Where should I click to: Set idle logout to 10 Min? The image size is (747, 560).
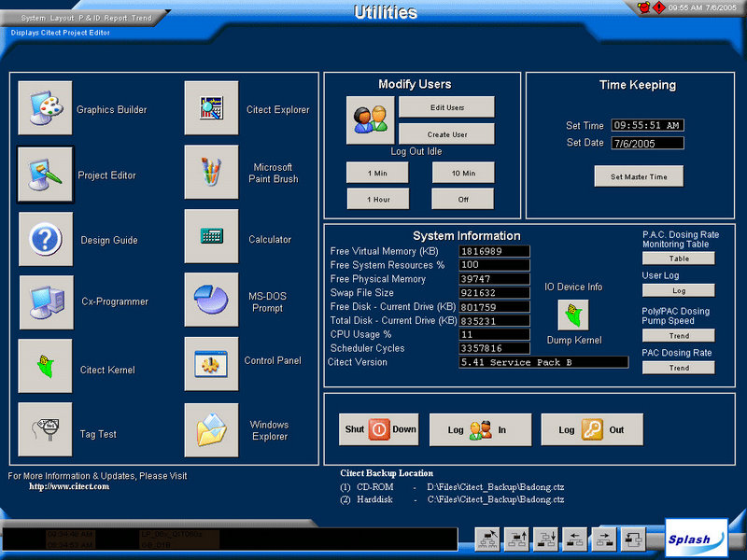pyautogui.click(x=462, y=173)
